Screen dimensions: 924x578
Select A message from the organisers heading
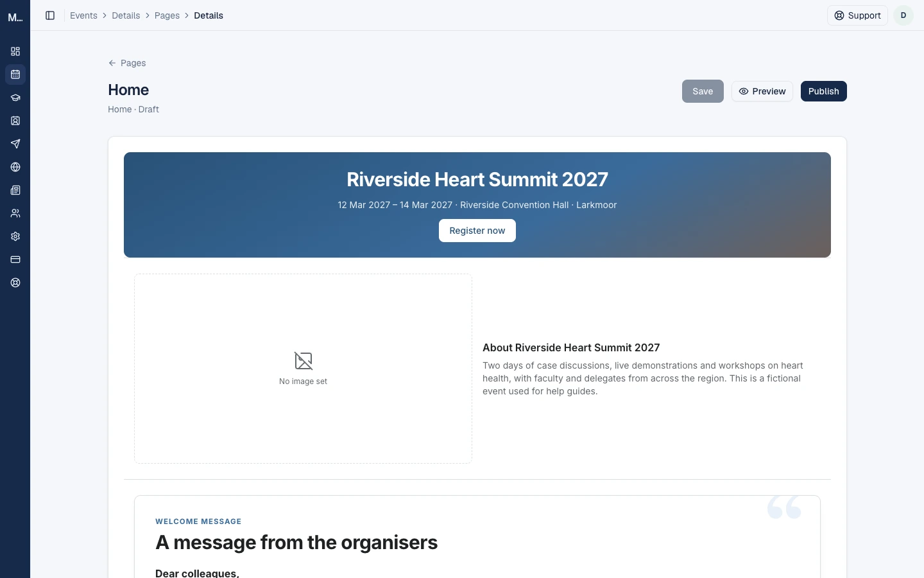296,543
